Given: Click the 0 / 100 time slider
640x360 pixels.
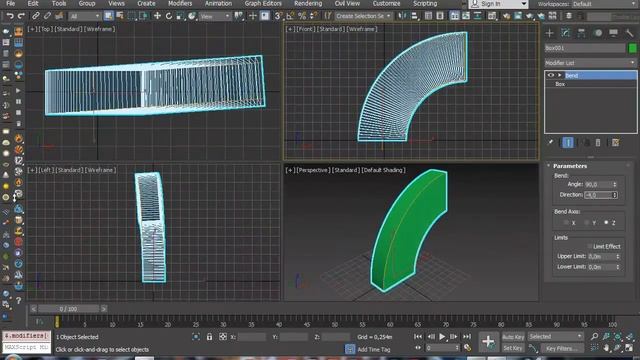Looking at the screenshot, I should [68, 309].
